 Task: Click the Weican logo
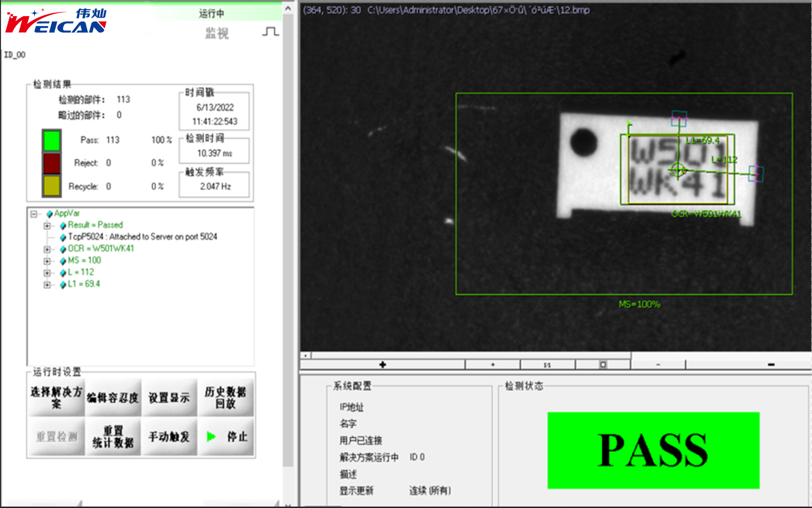(56, 21)
